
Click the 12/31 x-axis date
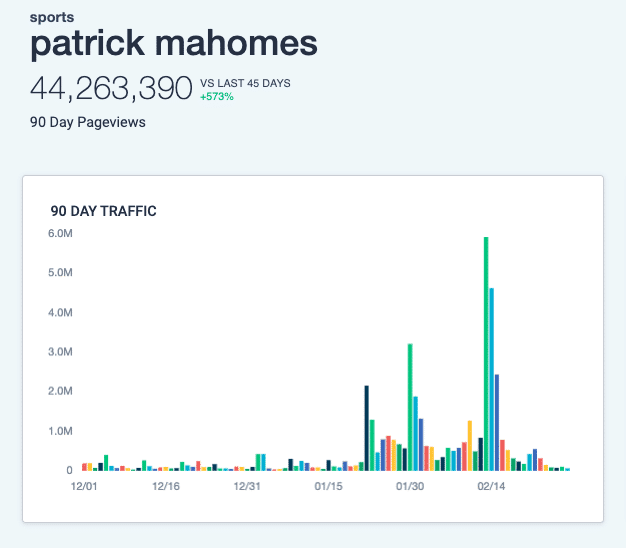coord(247,486)
